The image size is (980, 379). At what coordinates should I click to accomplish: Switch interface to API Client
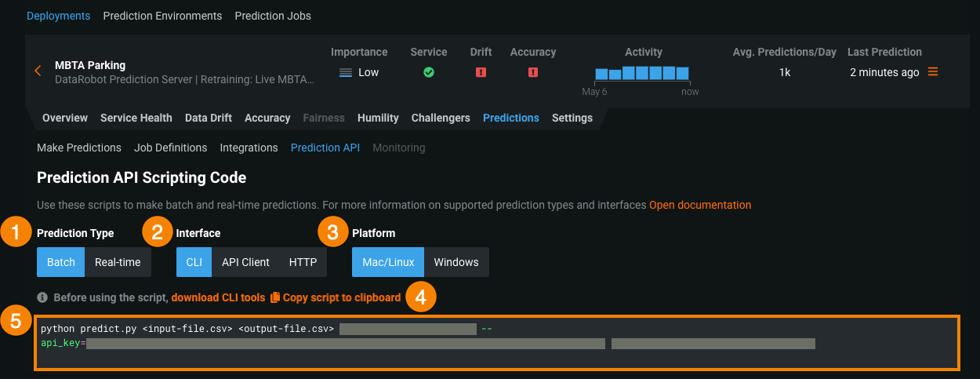[x=245, y=262]
